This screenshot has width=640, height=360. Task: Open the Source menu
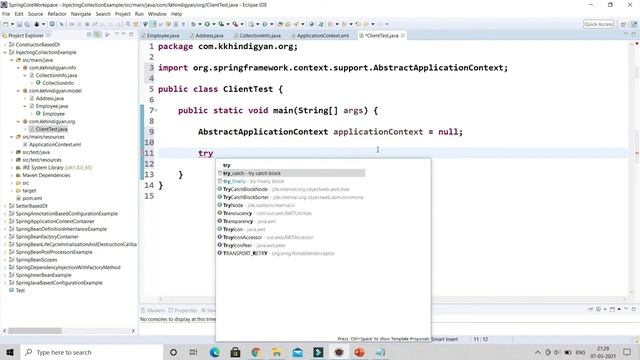coord(35,14)
